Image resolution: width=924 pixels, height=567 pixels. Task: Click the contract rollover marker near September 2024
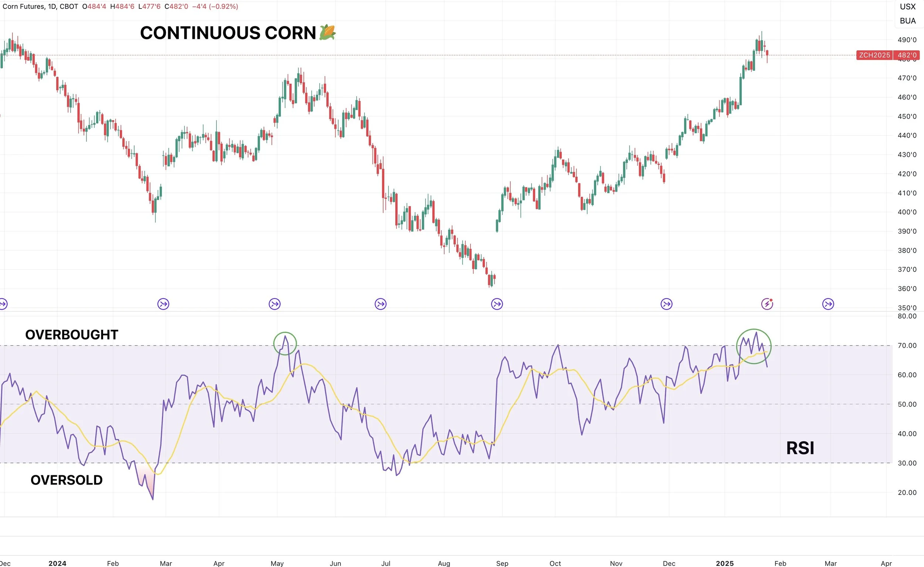pyautogui.click(x=497, y=304)
